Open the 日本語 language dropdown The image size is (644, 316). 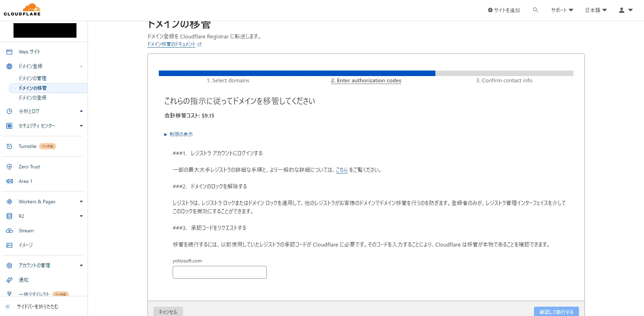(x=596, y=10)
